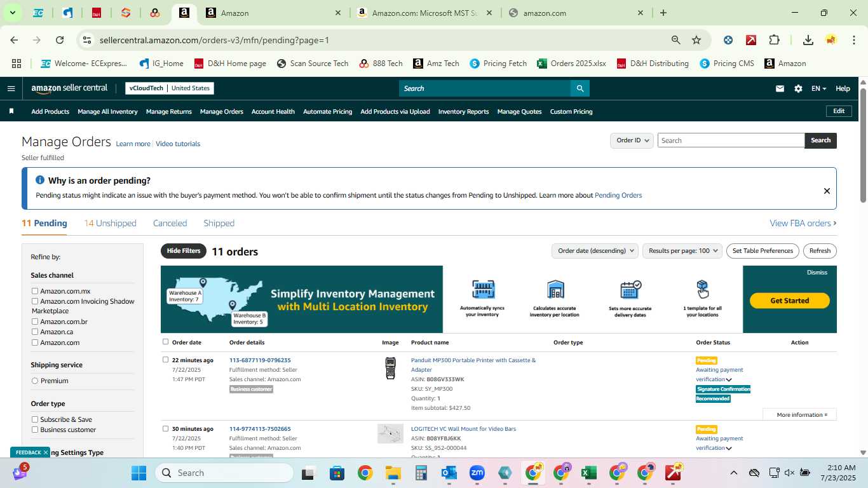
Task: Check the Amazon.com.mx sales channel box
Action: point(36,291)
